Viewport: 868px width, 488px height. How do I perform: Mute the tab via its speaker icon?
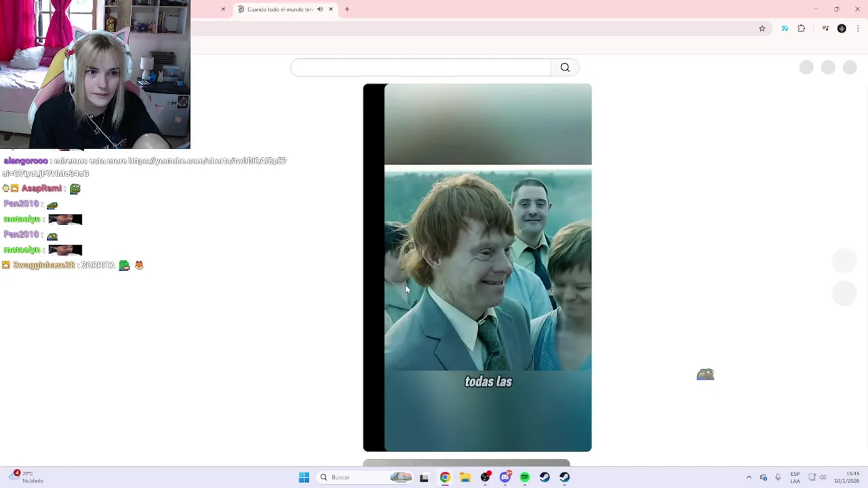tap(319, 9)
